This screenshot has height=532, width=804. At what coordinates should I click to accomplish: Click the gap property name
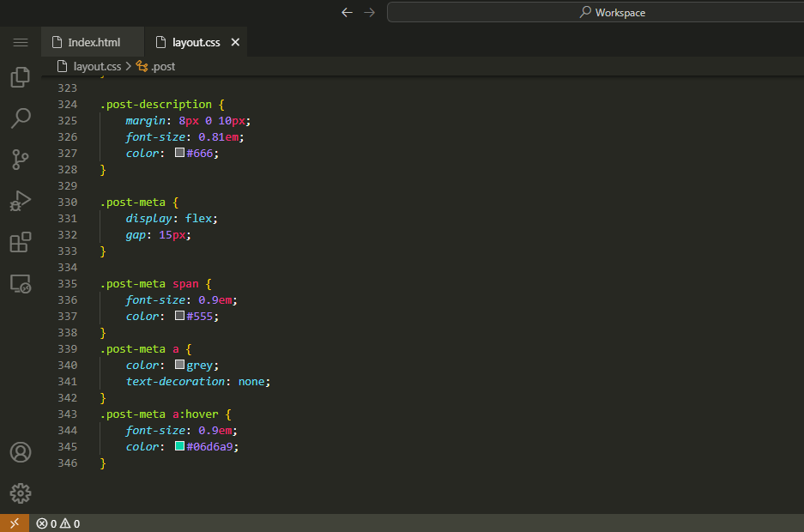tap(136, 235)
